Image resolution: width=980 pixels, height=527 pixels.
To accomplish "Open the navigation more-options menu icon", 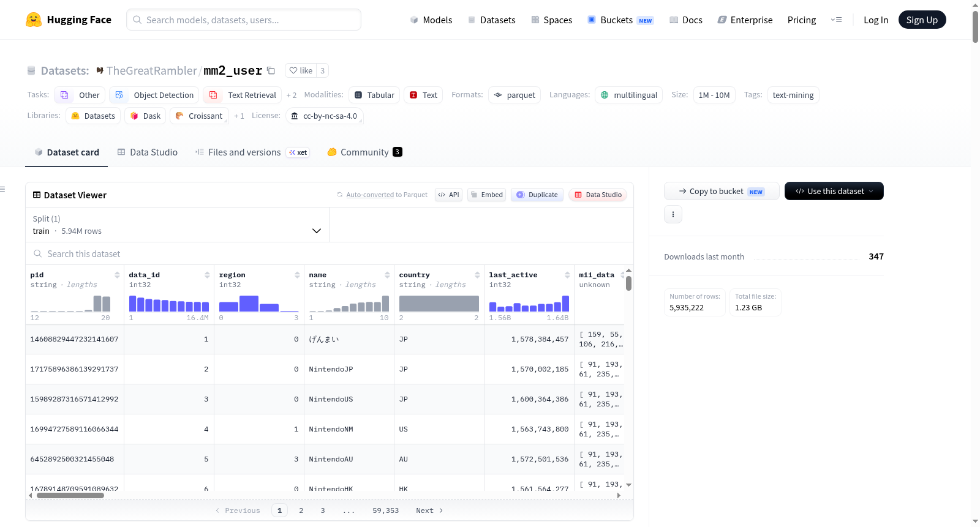I will coord(836,20).
